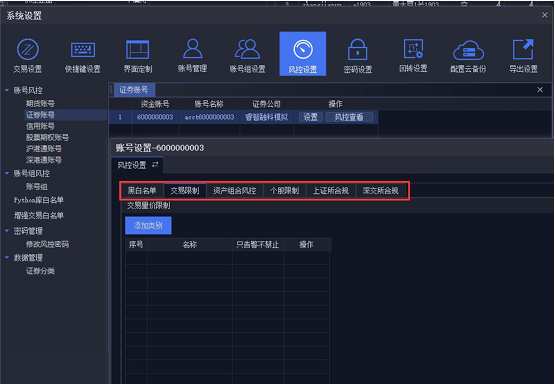Image resolution: width=555 pixels, height=384 pixels.
Task: Close the 系统设置 dialog
Action: (x=545, y=15)
